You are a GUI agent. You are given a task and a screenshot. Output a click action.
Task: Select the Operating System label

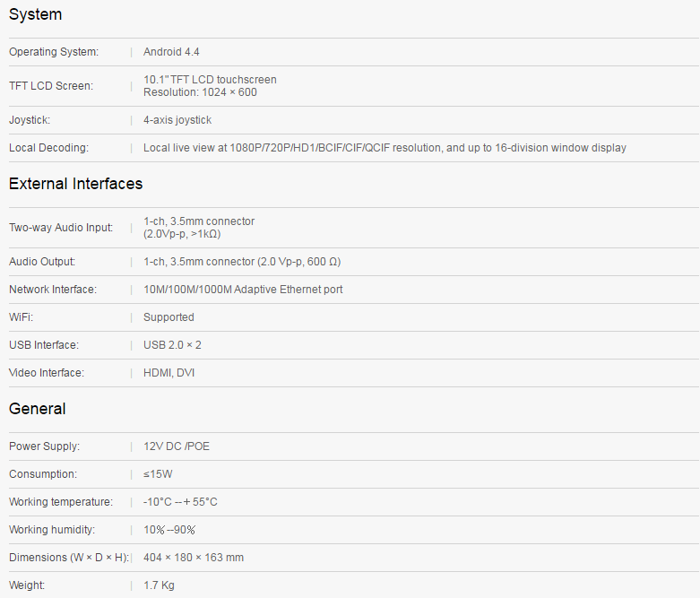click(54, 52)
